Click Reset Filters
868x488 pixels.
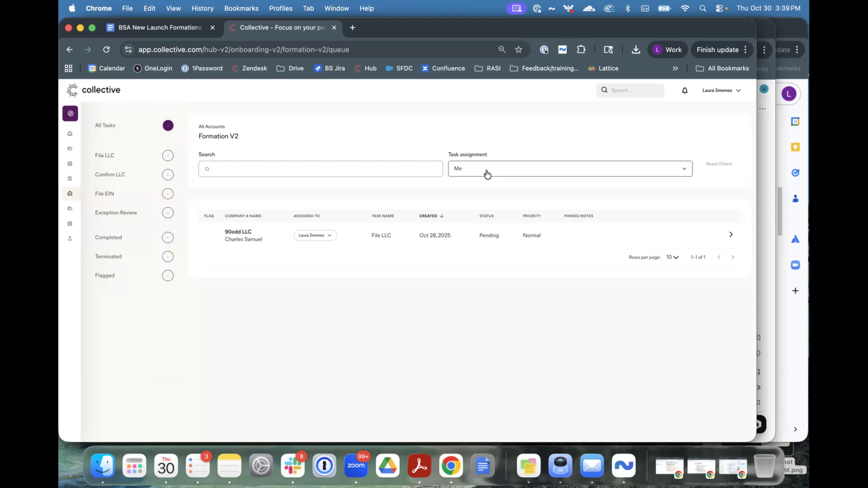pyautogui.click(x=719, y=164)
